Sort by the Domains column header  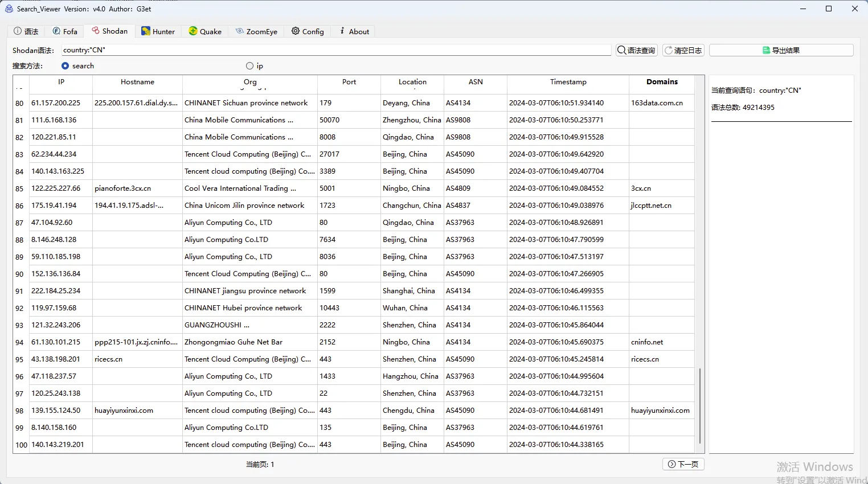coord(662,82)
